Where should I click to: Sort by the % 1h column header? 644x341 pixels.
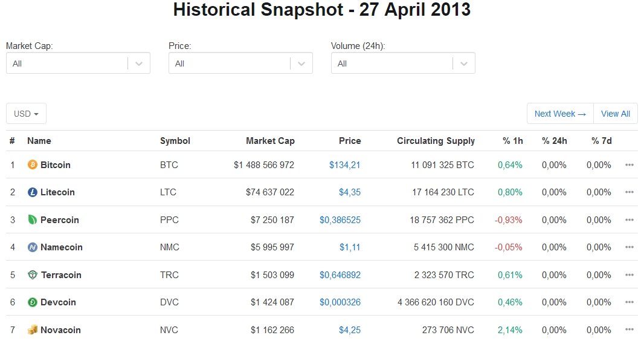click(512, 141)
